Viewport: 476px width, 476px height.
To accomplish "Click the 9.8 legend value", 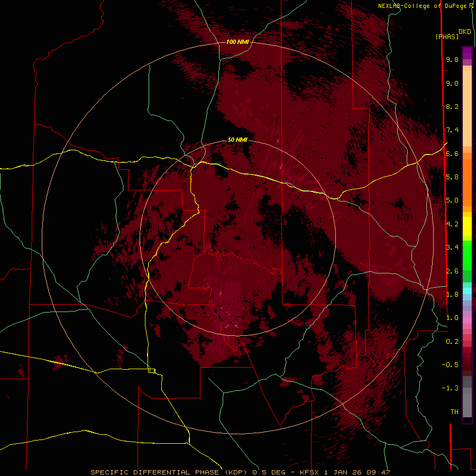I will pos(452,59).
